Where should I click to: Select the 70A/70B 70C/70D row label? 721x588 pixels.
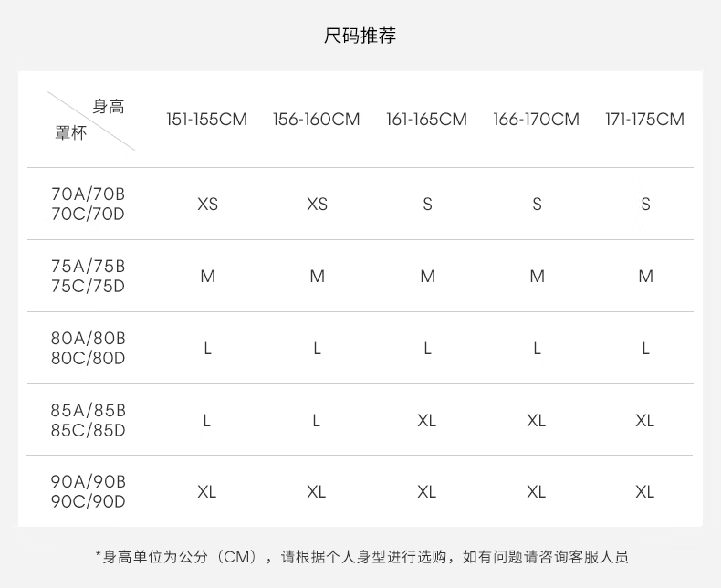88,205
